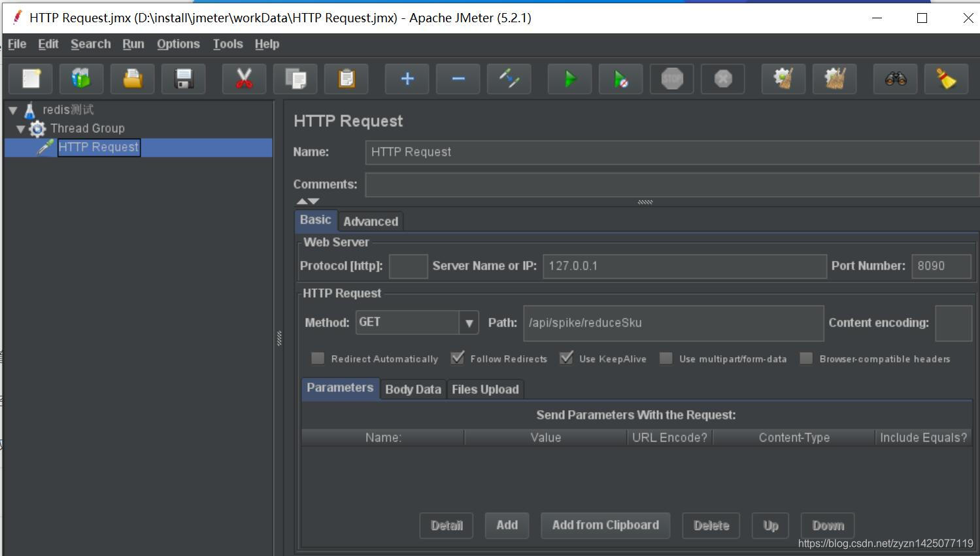The width and height of the screenshot is (980, 556).
Task: Click the Path field with /api/spike/reduceSku
Action: click(673, 323)
